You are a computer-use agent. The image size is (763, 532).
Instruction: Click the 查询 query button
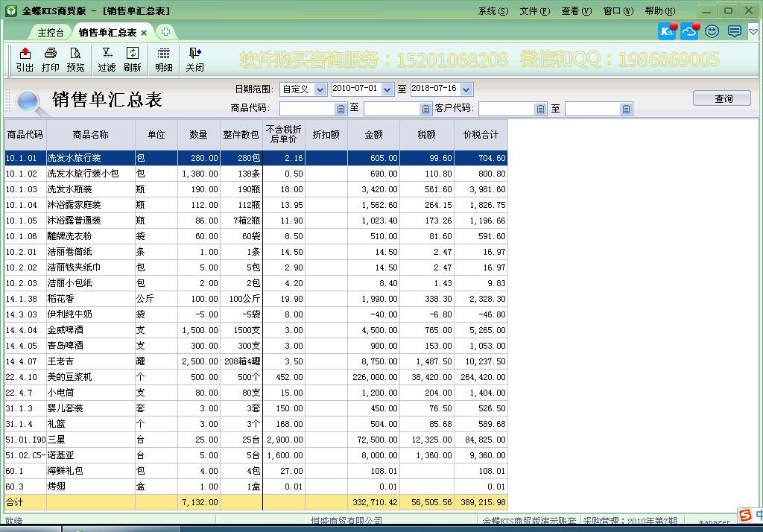tap(721, 97)
